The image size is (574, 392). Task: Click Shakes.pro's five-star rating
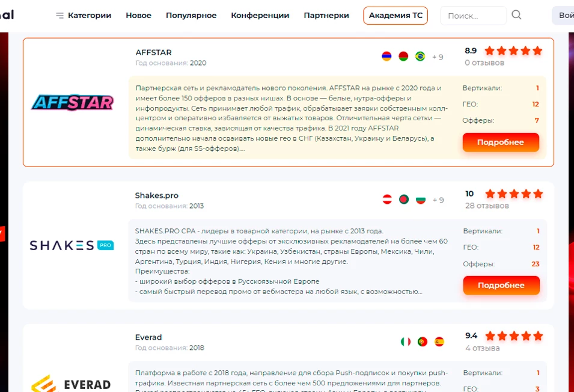click(x=514, y=194)
